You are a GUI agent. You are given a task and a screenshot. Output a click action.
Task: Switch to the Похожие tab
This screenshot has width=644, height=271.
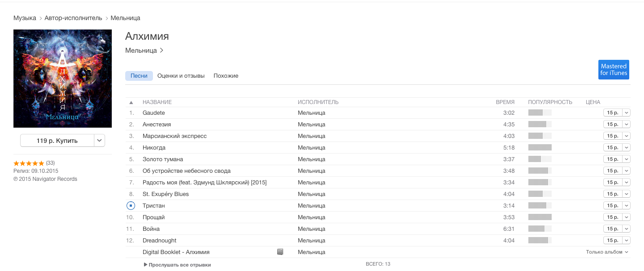[x=226, y=76]
